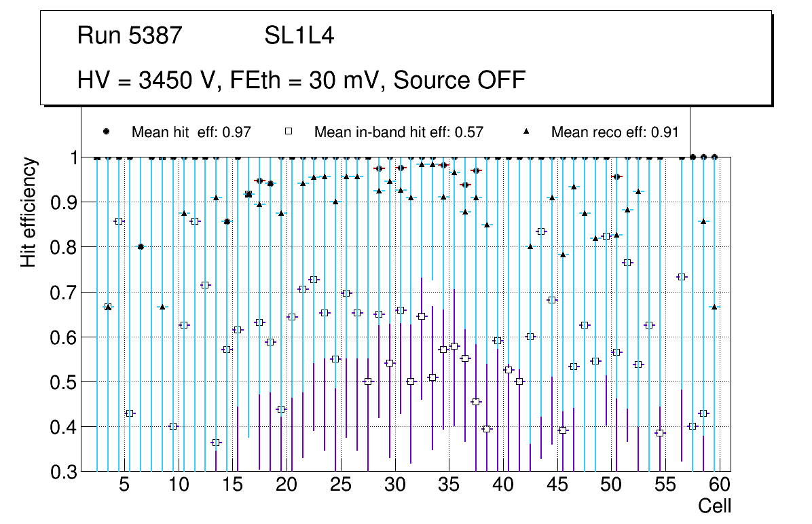Viewport: 812px width, 524px height.
Task: Click the "Mean reco eff: 0.91" legend text
Action: tap(614, 132)
